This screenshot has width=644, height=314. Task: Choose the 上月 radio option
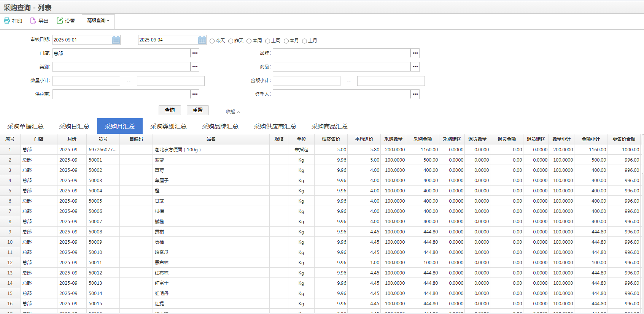click(304, 41)
